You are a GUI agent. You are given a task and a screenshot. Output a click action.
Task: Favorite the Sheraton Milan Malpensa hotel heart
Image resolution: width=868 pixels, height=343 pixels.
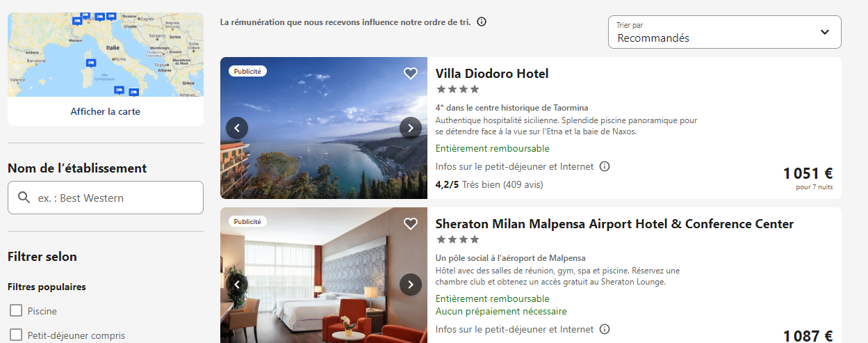(411, 223)
